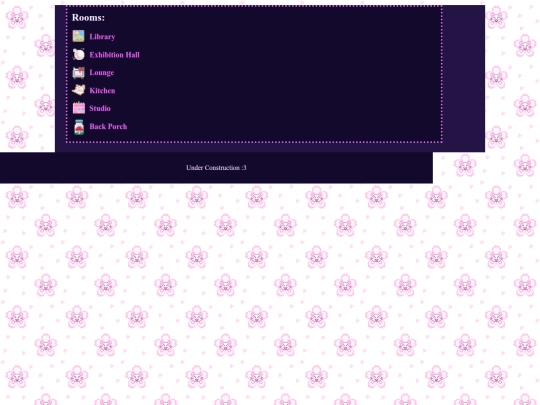Open the Back Porch link

[x=108, y=126]
